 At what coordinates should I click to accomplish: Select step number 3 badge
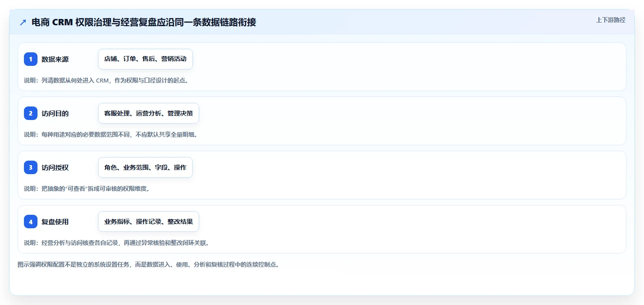click(x=31, y=167)
